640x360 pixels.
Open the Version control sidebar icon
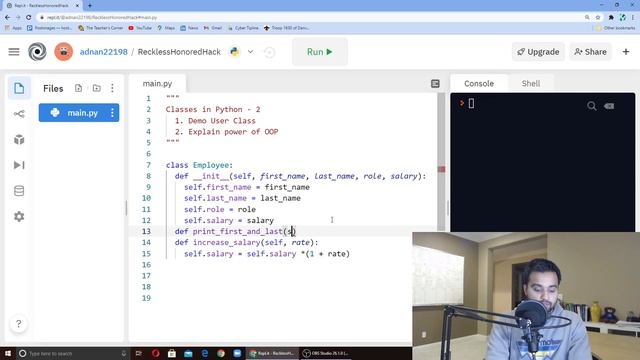click(19, 114)
